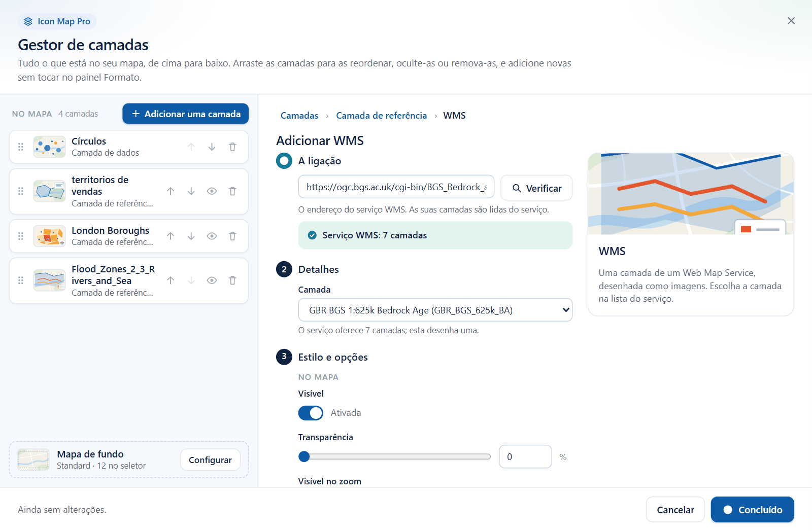Delete the Círculos layer

[x=232, y=147]
